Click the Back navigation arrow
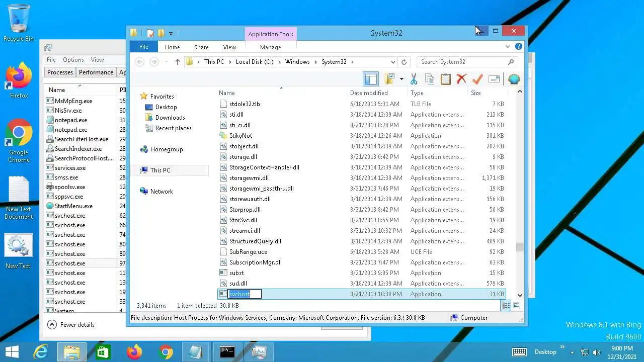644x362 pixels. [140, 62]
